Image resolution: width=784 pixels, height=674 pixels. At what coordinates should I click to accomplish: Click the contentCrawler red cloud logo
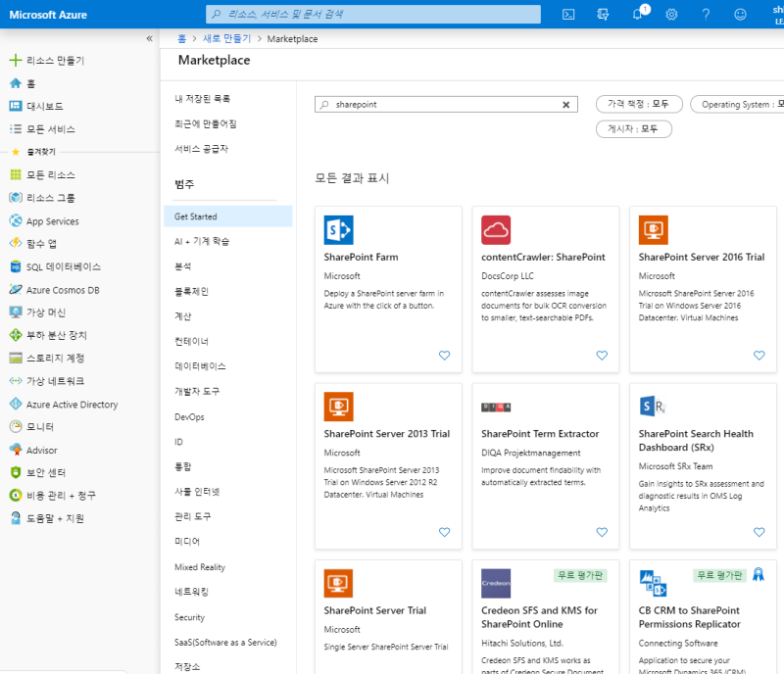[x=496, y=230]
